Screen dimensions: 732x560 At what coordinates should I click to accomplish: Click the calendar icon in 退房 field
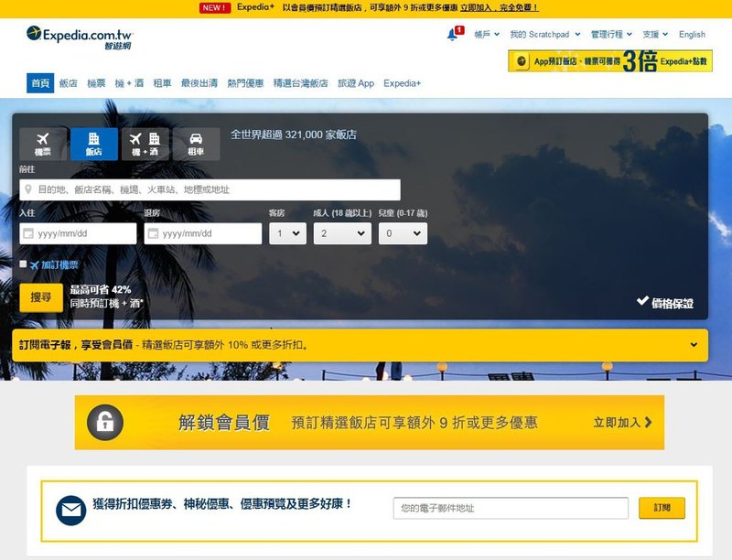[153, 233]
